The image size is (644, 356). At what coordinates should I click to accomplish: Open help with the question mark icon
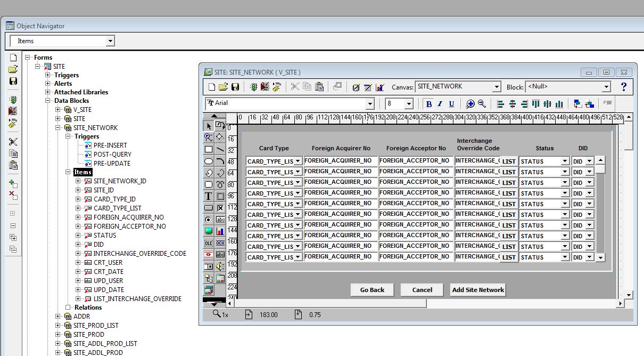[624, 87]
